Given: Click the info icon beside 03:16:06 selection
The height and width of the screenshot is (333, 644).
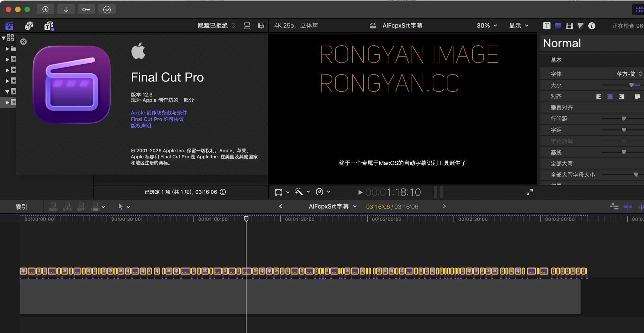Looking at the screenshot, I should [x=223, y=192].
